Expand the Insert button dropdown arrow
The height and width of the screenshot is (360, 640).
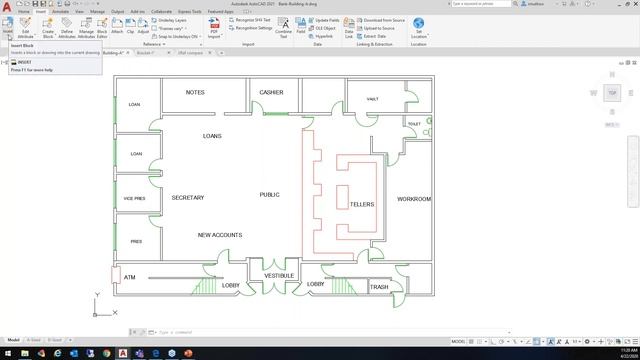click(8, 37)
